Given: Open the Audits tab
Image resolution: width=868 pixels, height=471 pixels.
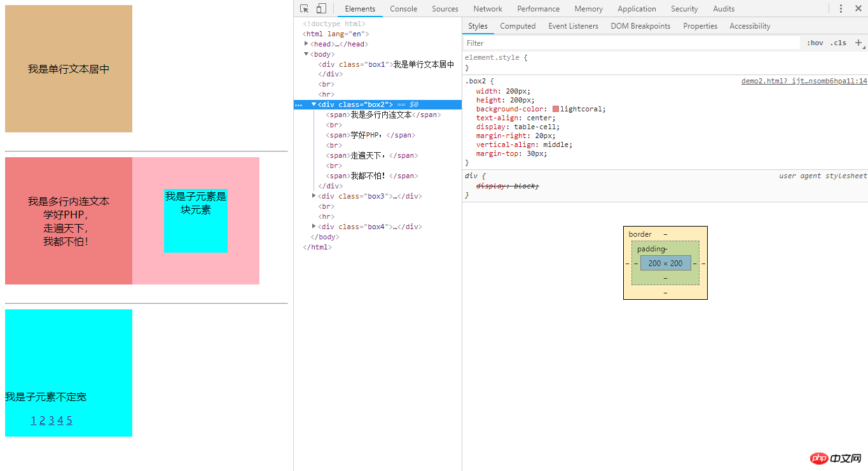Looking at the screenshot, I should (724, 9).
